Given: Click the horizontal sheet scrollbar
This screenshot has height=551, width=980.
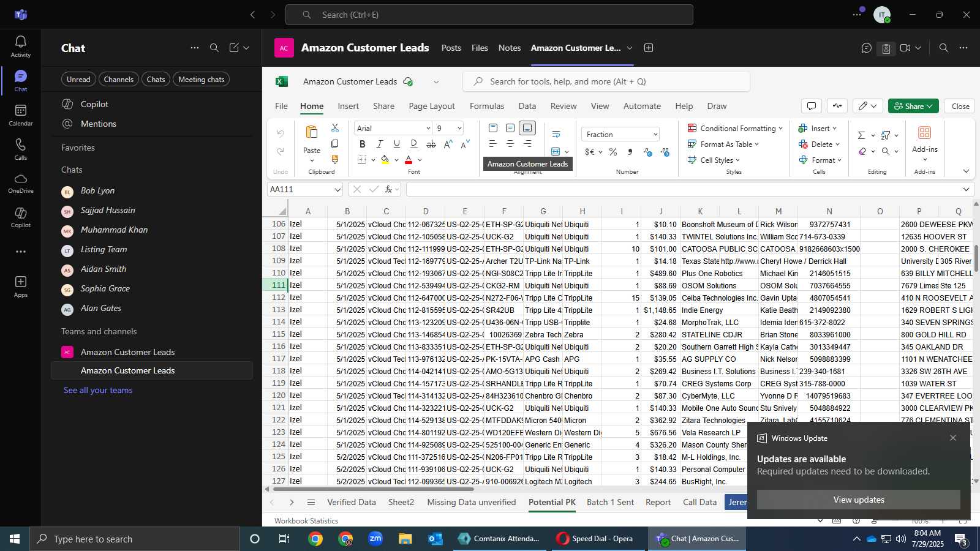Looking at the screenshot, I should point(373,489).
